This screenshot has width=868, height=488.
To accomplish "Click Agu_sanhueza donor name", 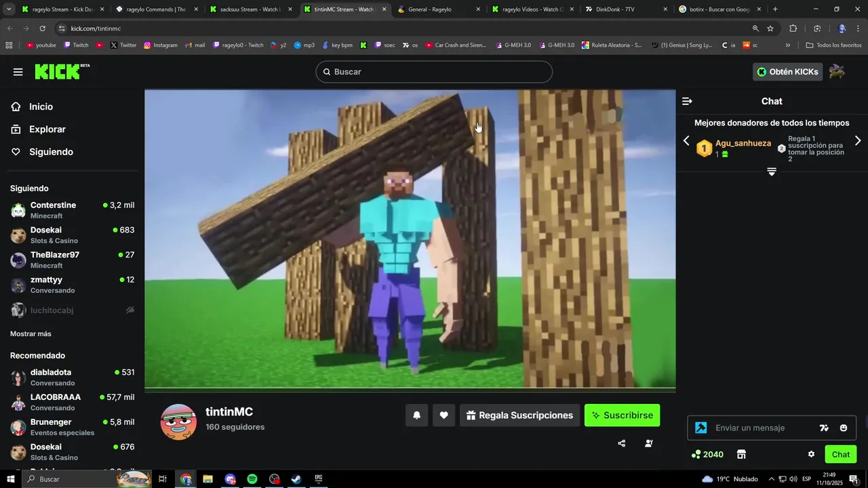I will 743,143.
